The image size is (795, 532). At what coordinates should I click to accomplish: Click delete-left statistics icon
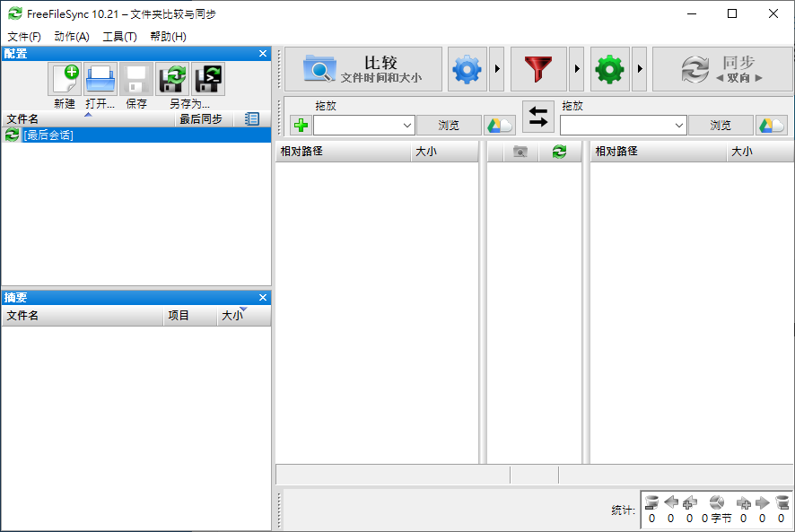[651, 502]
